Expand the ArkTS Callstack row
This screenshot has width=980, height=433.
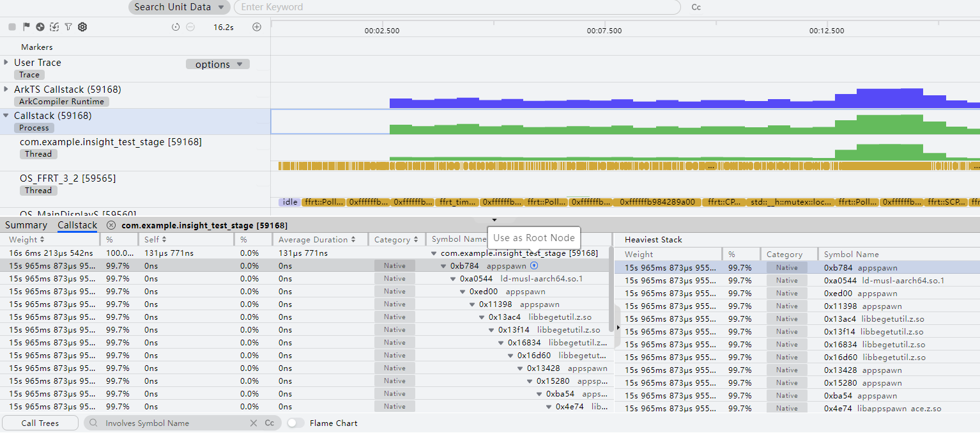coord(6,89)
